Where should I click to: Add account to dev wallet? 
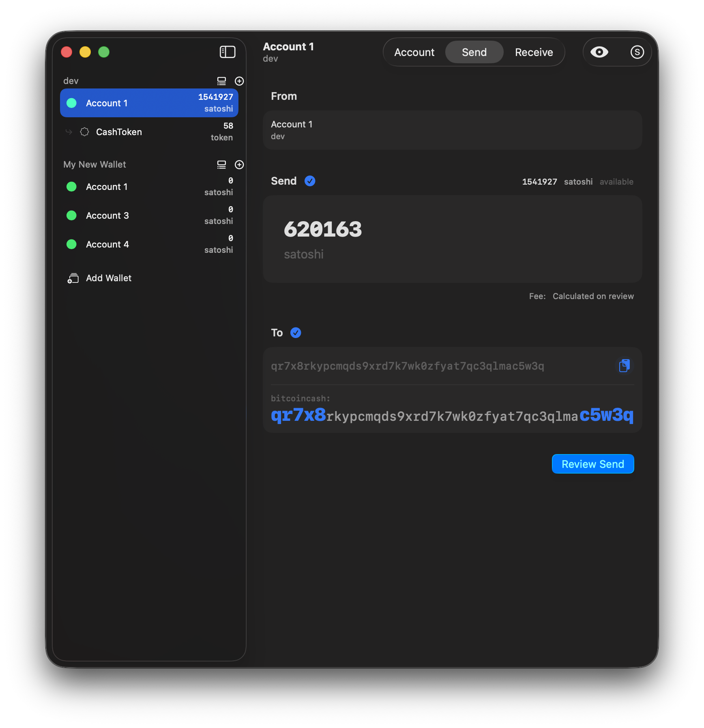(x=239, y=81)
